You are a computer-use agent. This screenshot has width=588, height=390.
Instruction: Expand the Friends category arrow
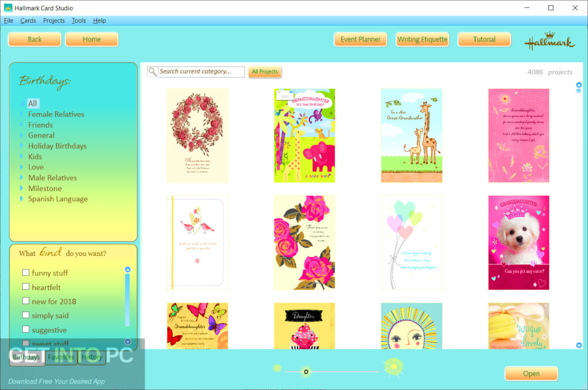click(21, 124)
